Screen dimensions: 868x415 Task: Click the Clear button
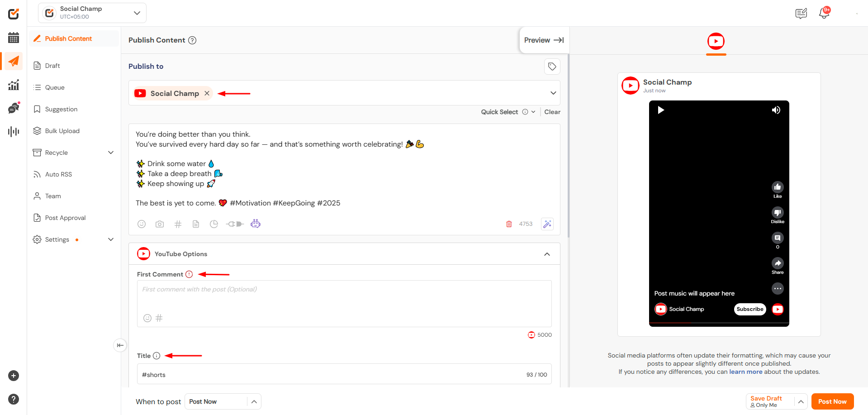552,112
